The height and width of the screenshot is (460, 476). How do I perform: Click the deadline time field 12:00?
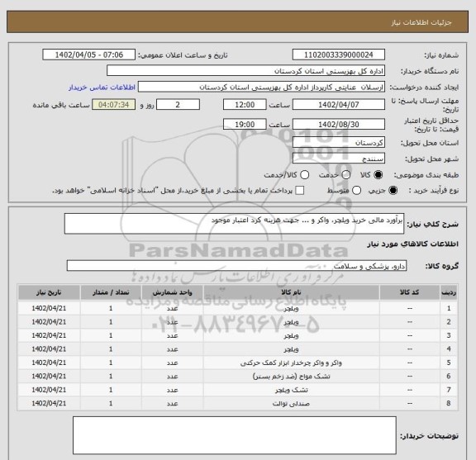click(x=245, y=105)
